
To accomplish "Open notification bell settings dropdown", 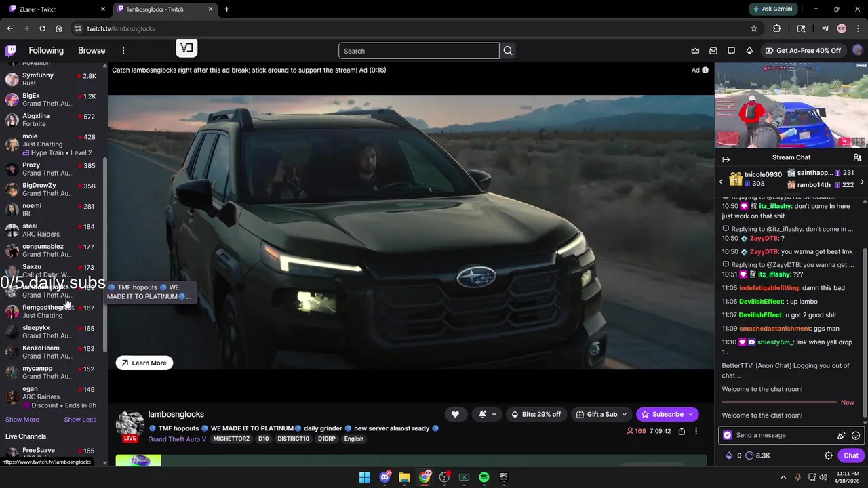I will (x=487, y=414).
